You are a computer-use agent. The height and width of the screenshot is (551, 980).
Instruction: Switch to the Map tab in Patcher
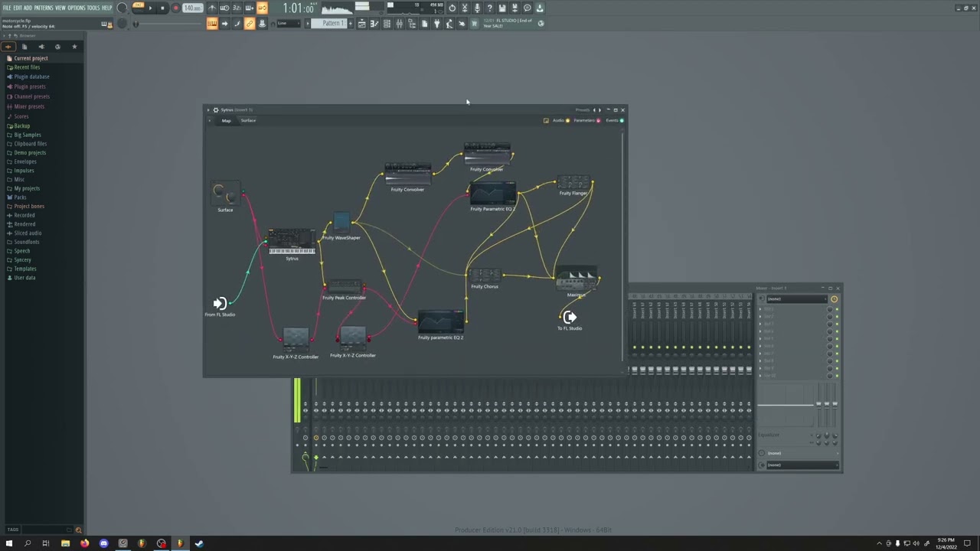[x=226, y=120]
